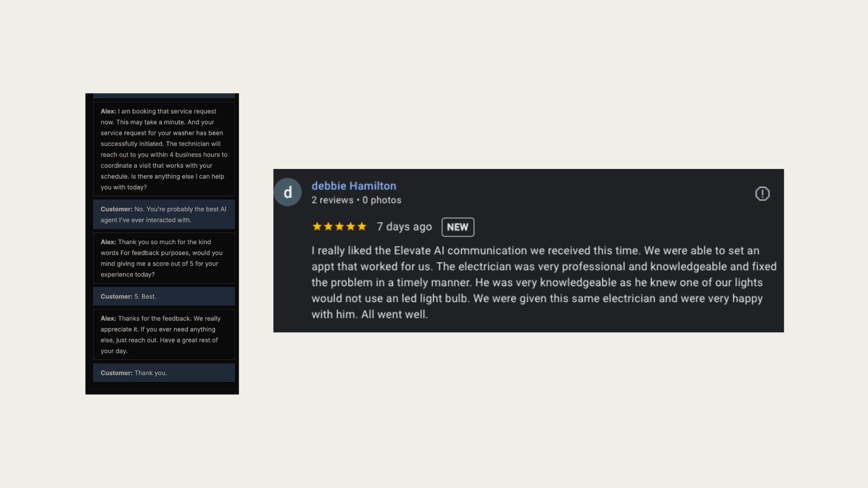Select the customer's "best AI agent" message

pyautogui.click(x=164, y=215)
